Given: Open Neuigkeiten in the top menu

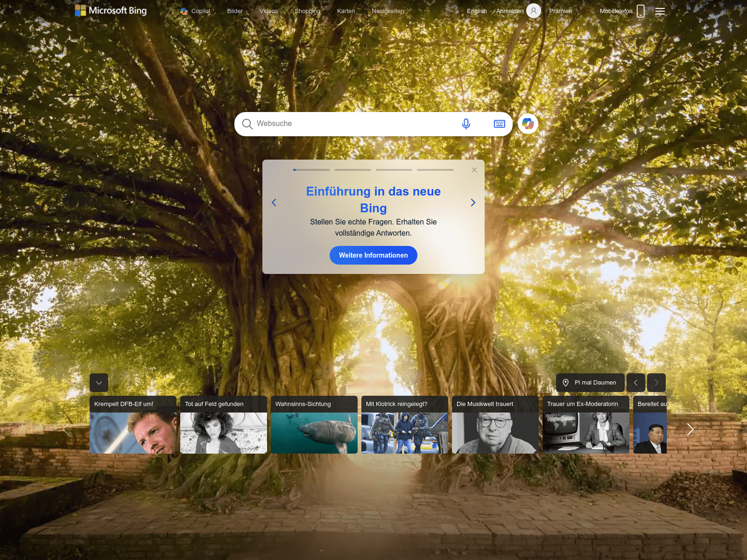Looking at the screenshot, I should (x=388, y=11).
